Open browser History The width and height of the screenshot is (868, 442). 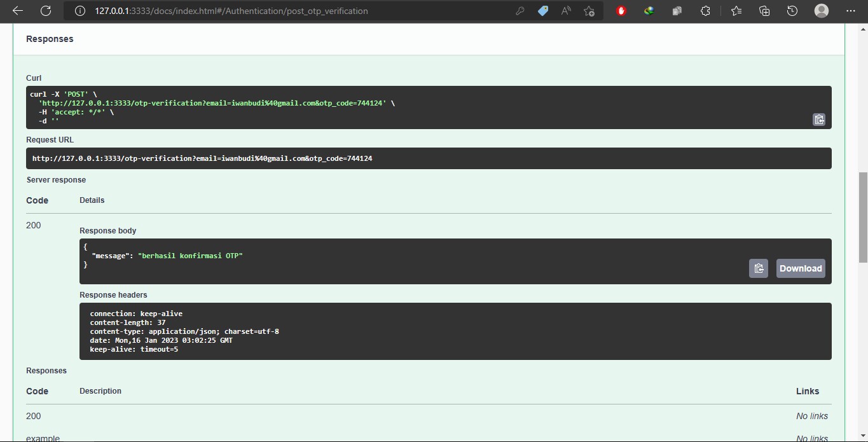tap(792, 11)
